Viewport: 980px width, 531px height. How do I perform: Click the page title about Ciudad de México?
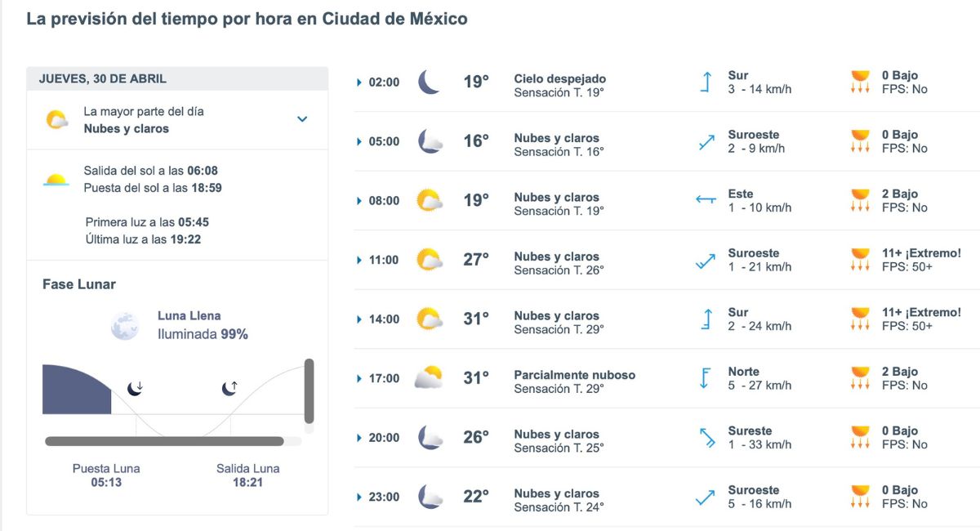point(247,18)
